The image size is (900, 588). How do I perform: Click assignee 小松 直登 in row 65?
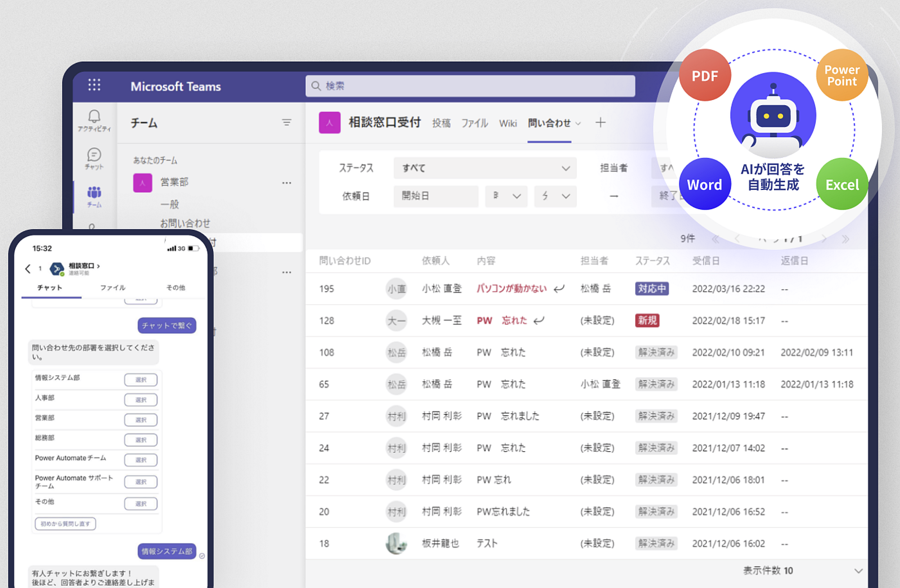[600, 385]
